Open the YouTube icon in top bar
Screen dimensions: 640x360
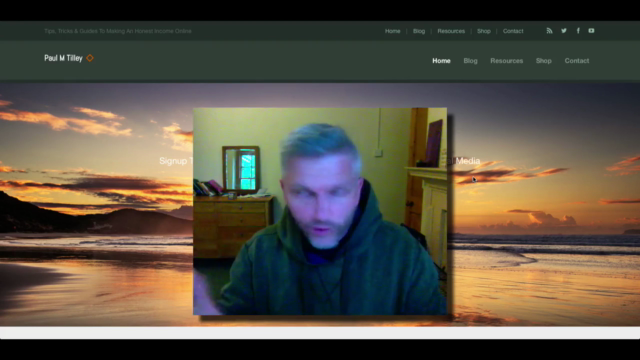coord(591,31)
